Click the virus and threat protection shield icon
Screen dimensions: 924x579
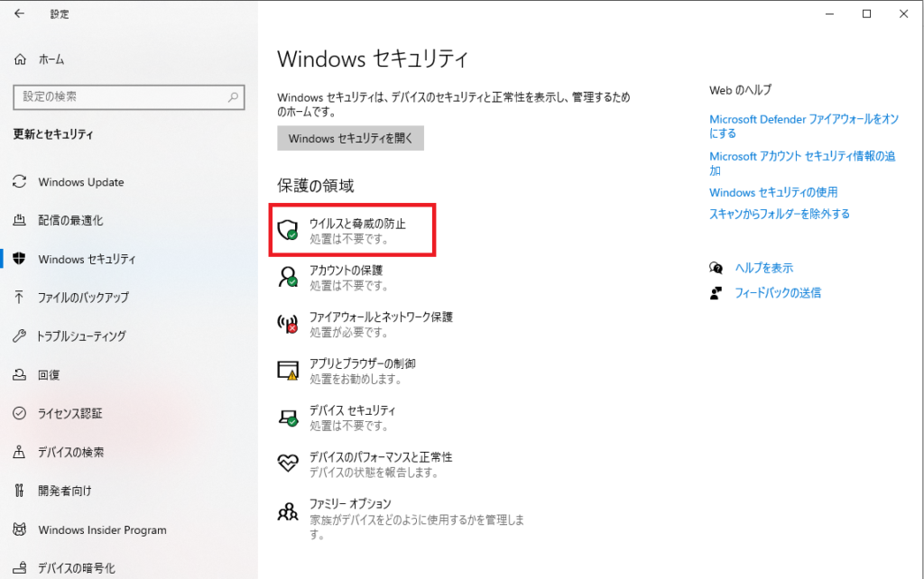(x=288, y=230)
